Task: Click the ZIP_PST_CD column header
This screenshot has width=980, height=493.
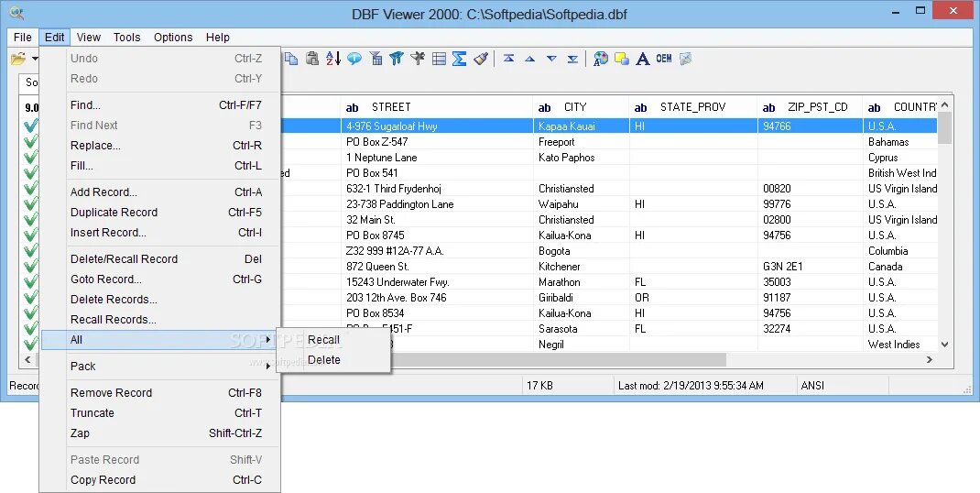Action: pyautogui.click(x=810, y=107)
